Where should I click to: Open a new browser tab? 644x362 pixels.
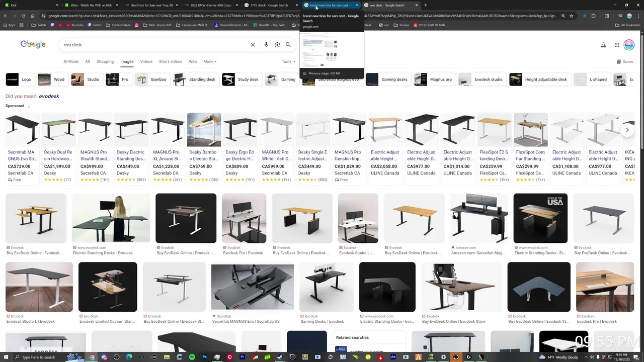[x=426, y=5]
